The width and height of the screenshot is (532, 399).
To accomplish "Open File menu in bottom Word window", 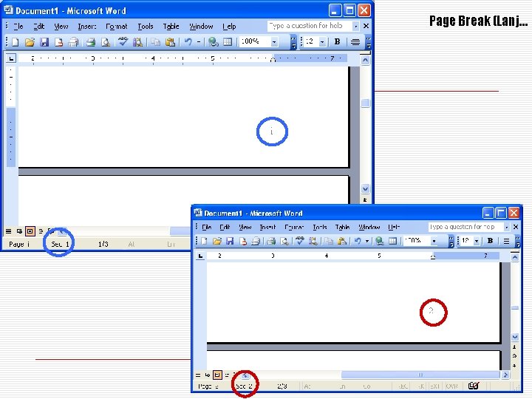I will pyautogui.click(x=206, y=227).
